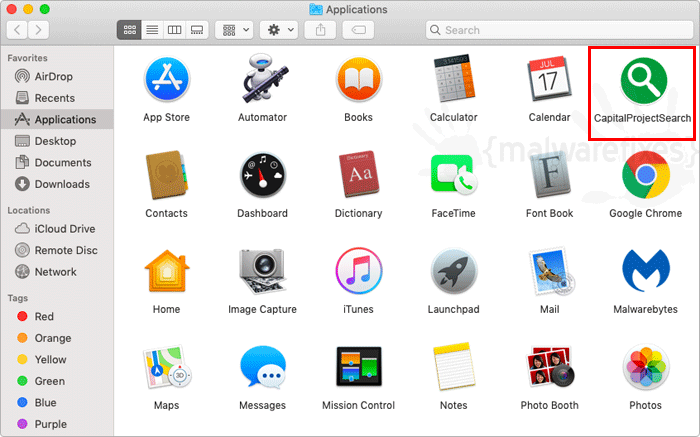The width and height of the screenshot is (700, 437).
Task: Filter by the Blue tag
Action: coord(57,403)
